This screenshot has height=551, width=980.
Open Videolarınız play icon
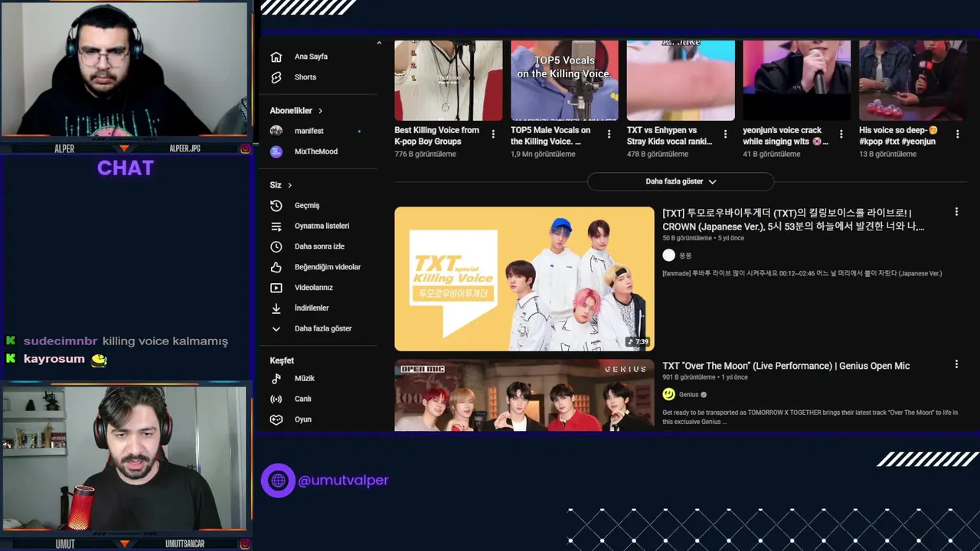coord(276,288)
